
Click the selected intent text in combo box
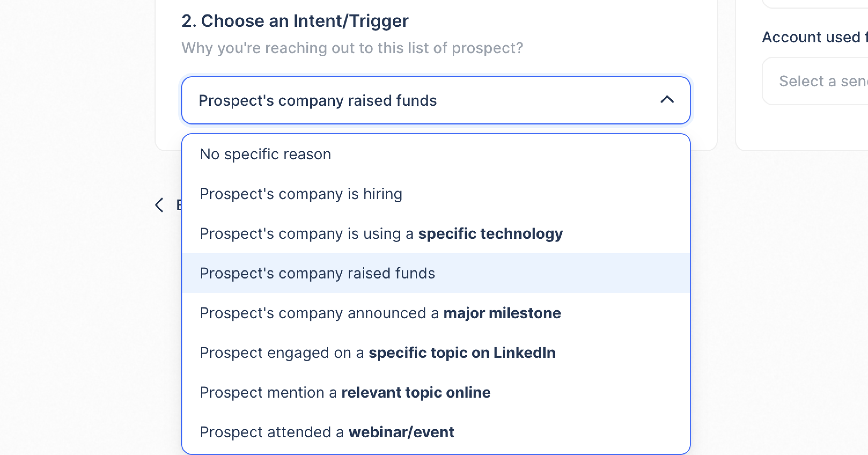(x=317, y=100)
